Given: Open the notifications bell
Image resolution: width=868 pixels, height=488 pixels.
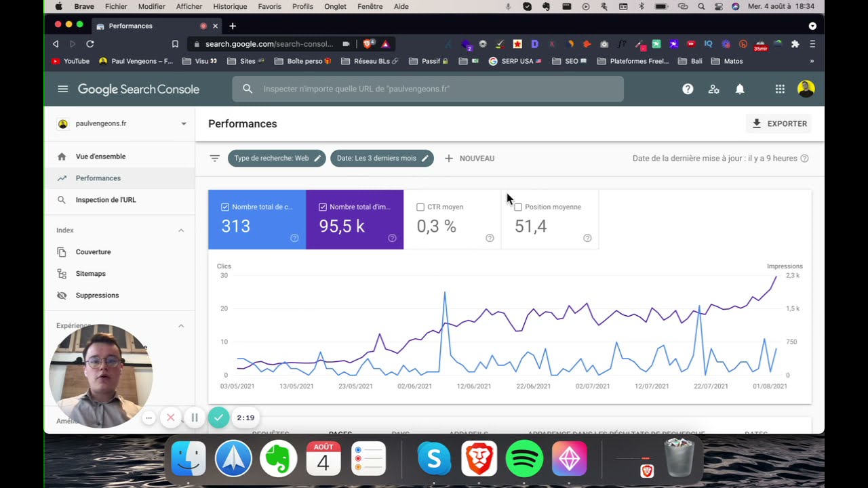Looking at the screenshot, I should tap(740, 89).
